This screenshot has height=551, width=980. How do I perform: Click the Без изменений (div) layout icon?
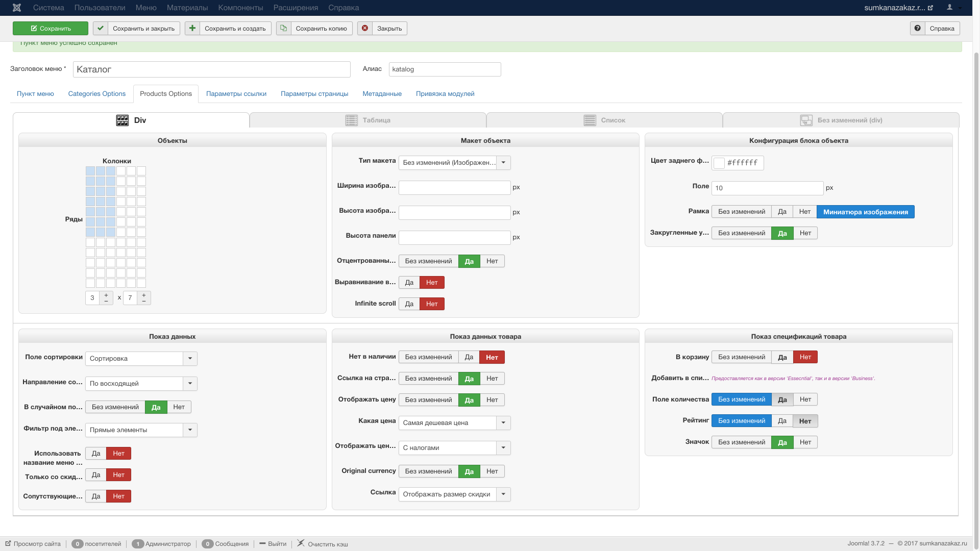click(x=806, y=120)
